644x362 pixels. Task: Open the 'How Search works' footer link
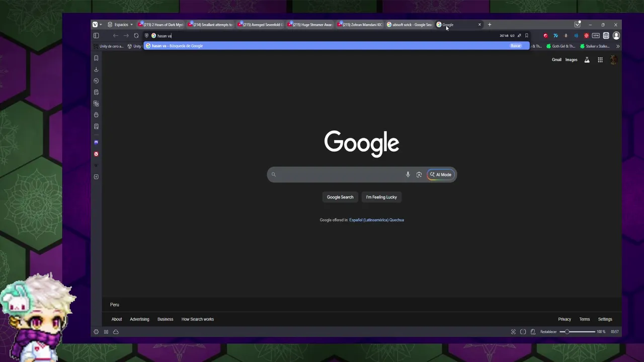coord(198,319)
